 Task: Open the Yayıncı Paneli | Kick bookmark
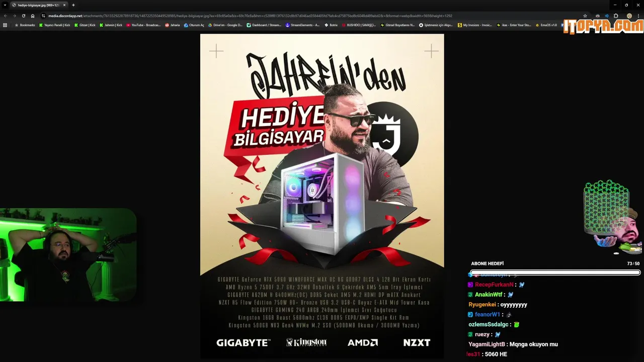pos(55,25)
